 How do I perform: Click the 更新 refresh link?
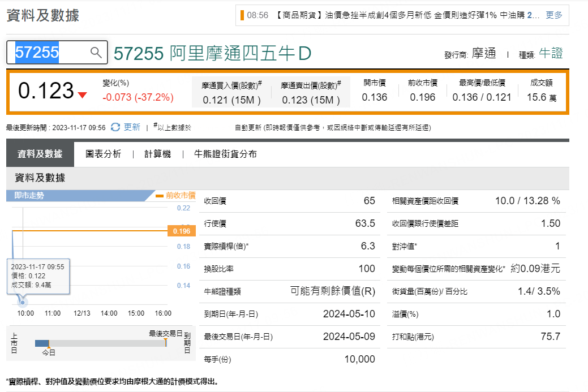point(132,127)
